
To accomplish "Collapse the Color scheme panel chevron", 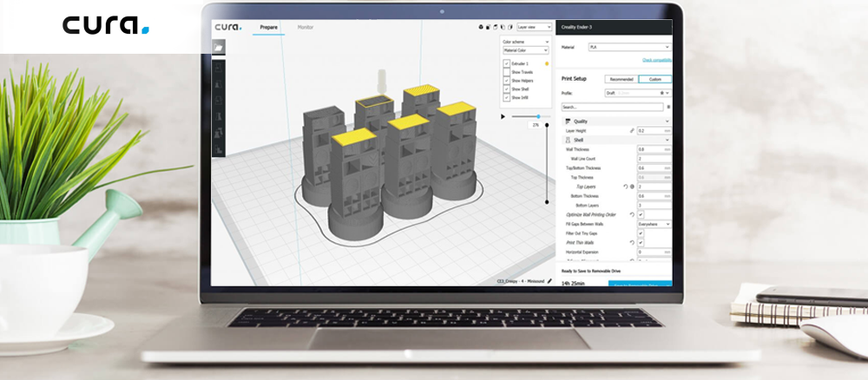I will coord(547,42).
